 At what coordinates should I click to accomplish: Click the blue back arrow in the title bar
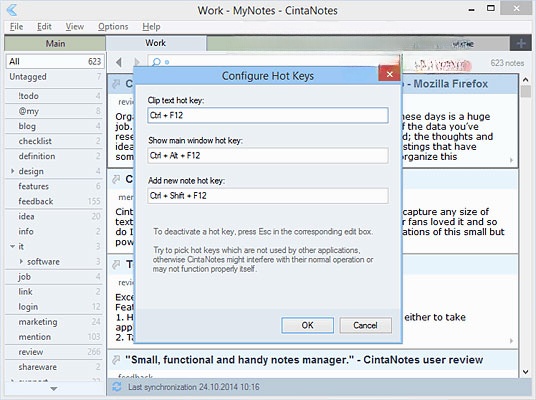pos(12,10)
